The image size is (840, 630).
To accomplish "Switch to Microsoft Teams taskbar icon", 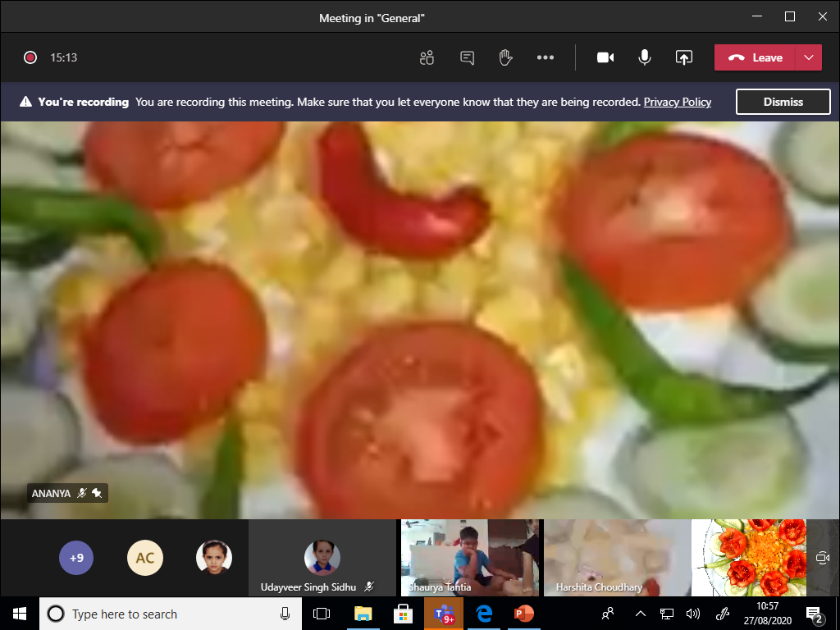I will click(444, 614).
